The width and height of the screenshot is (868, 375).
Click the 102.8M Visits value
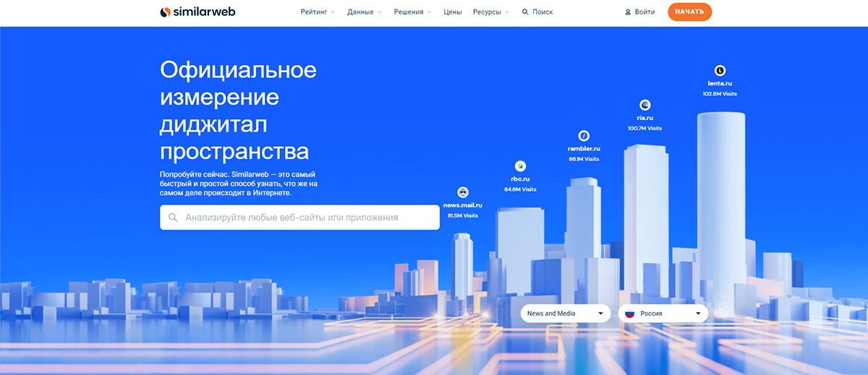click(x=720, y=94)
